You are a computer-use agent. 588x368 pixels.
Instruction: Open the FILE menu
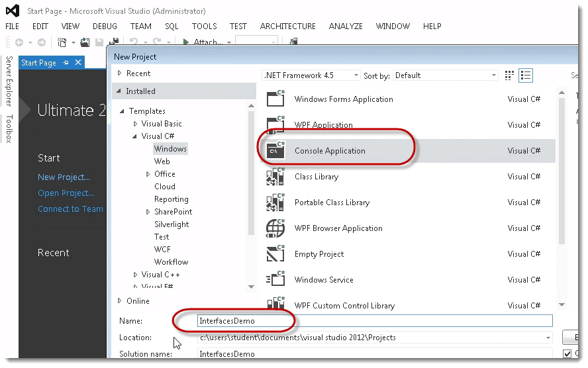(x=12, y=26)
